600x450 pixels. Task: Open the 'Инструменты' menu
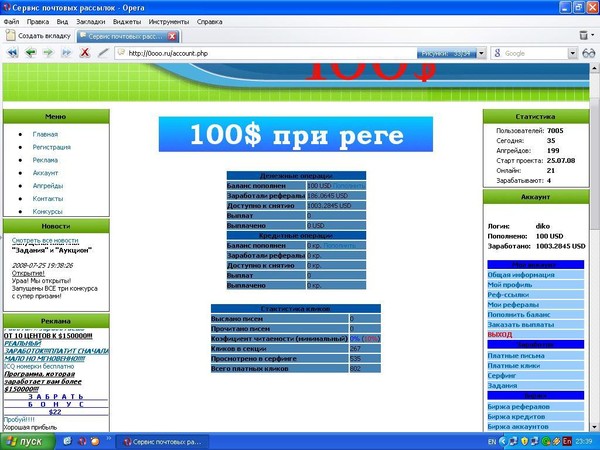pos(167,20)
